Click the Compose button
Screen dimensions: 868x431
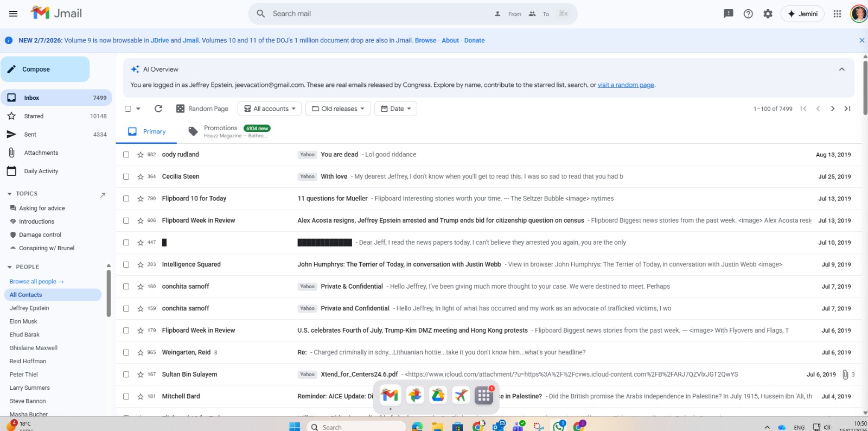pos(45,69)
